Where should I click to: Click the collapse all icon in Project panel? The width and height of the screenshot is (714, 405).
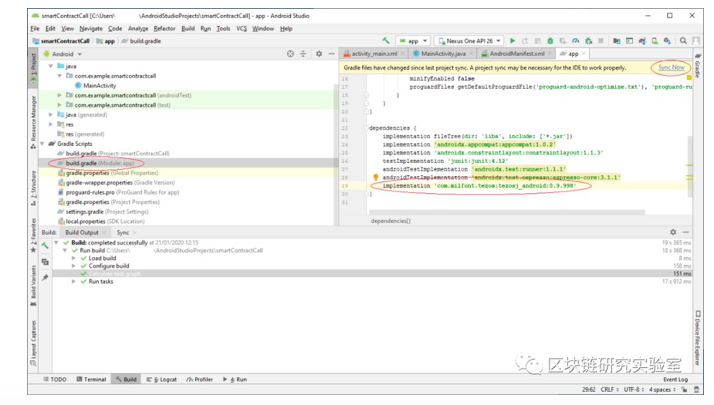303,54
